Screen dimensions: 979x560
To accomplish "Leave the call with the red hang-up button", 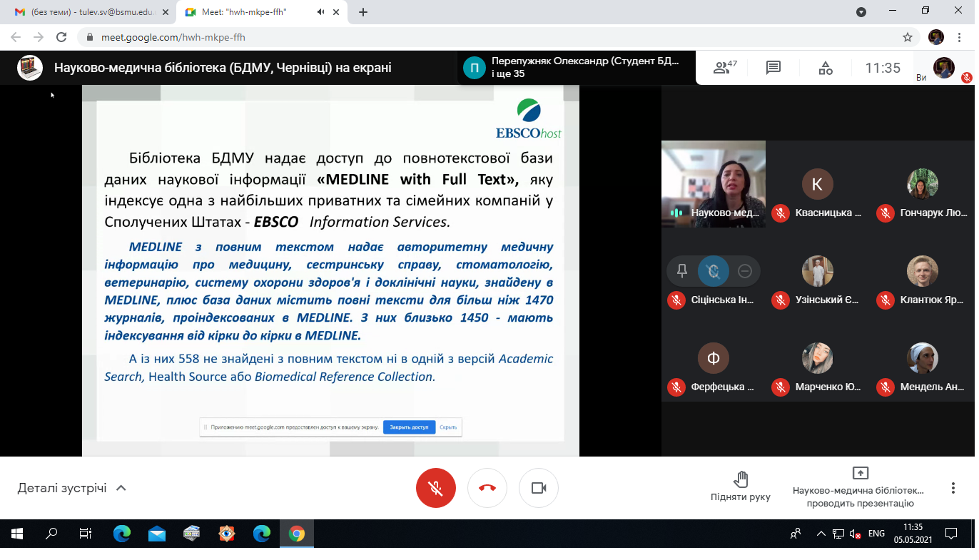I will (x=487, y=488).
